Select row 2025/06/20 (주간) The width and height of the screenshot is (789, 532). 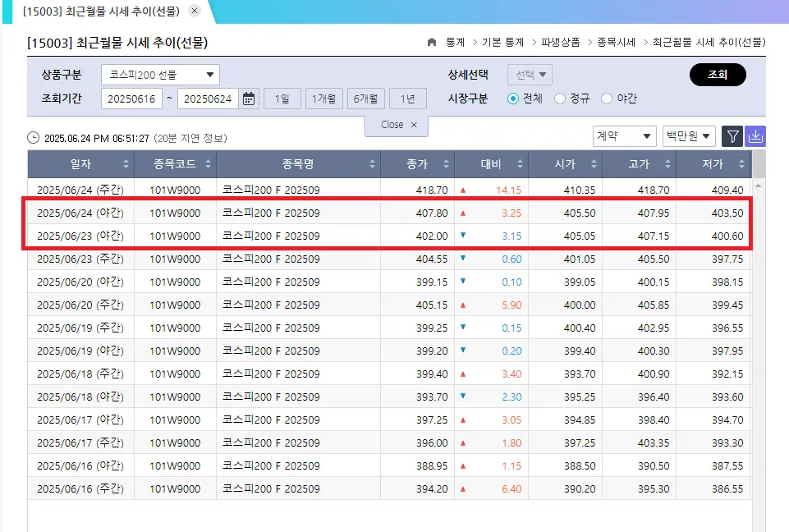click(x=389, y=305)
